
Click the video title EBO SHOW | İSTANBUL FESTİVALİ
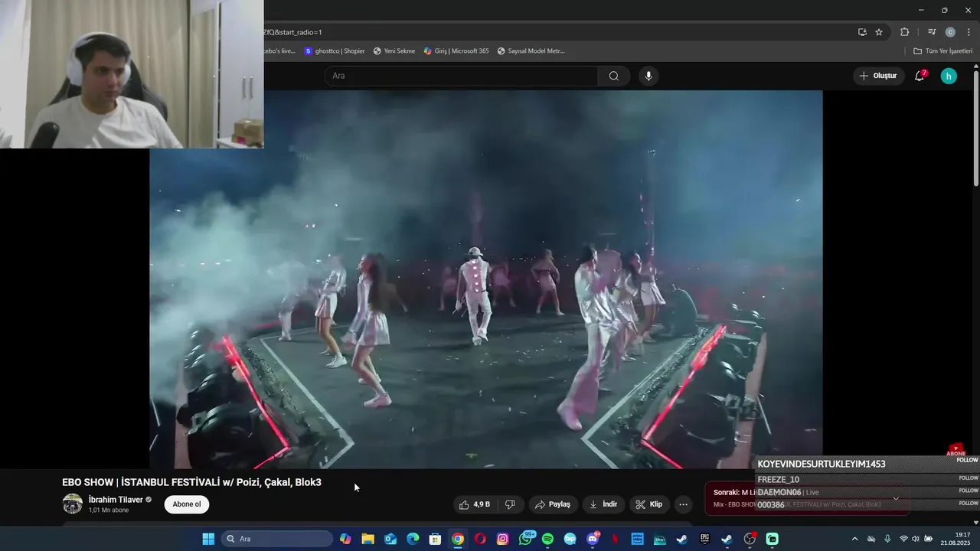point(191,482)
